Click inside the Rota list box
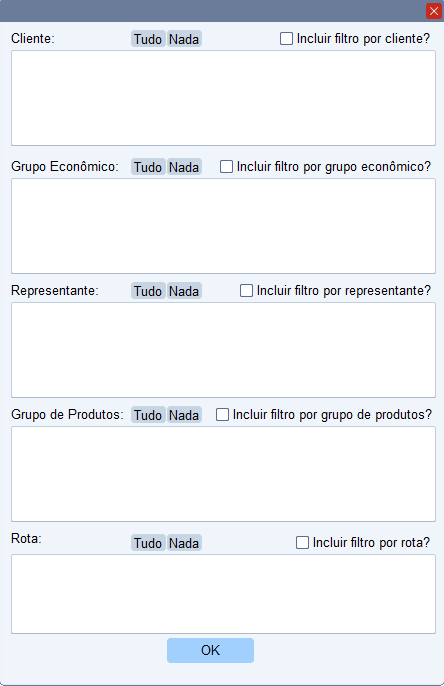Image resolution: width=444 pixels, height=686 pixels. click(x=224, y=594)
